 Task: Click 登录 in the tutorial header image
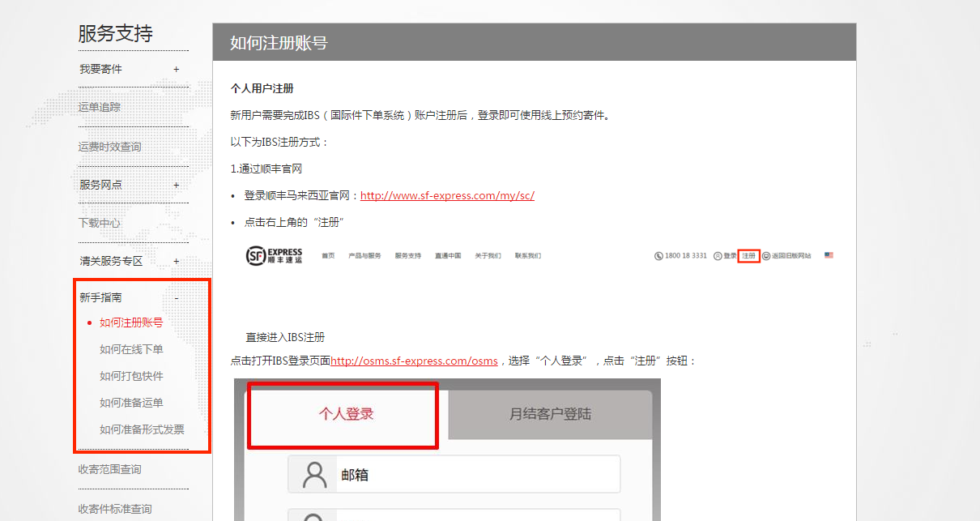[730, 255]
